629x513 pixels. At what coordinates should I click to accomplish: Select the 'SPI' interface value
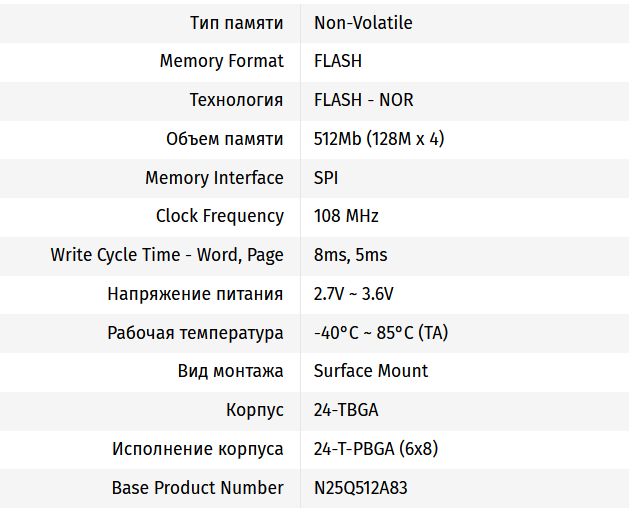pos(326,178)
